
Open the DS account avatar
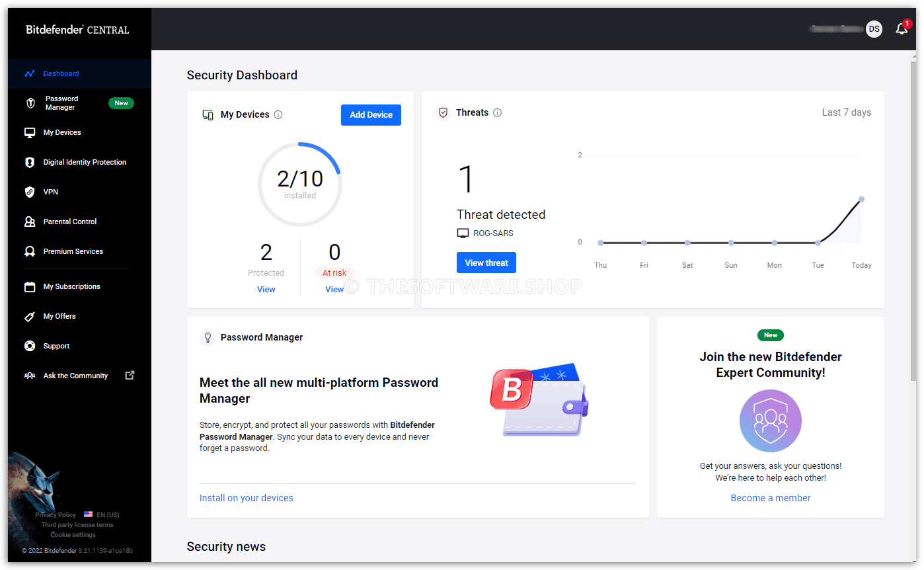click(874, 29)
